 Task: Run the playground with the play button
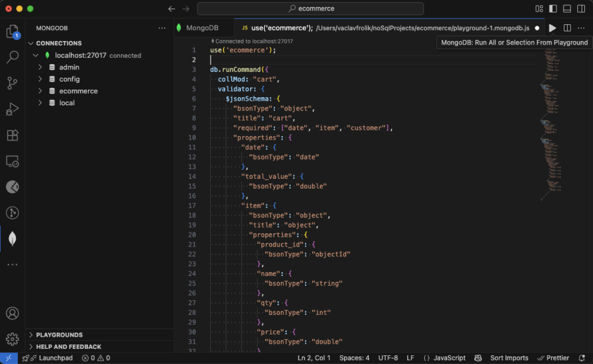click(x=552, y=28)
